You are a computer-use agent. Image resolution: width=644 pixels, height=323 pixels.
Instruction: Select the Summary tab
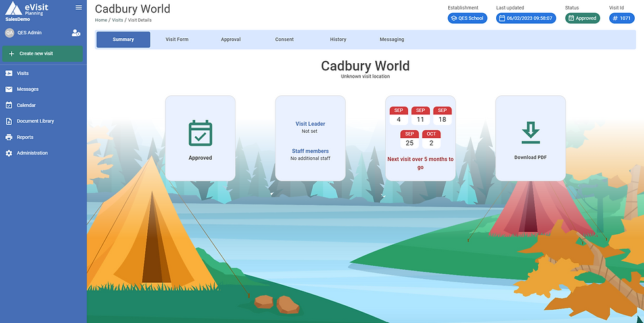(x=124, y=39)
